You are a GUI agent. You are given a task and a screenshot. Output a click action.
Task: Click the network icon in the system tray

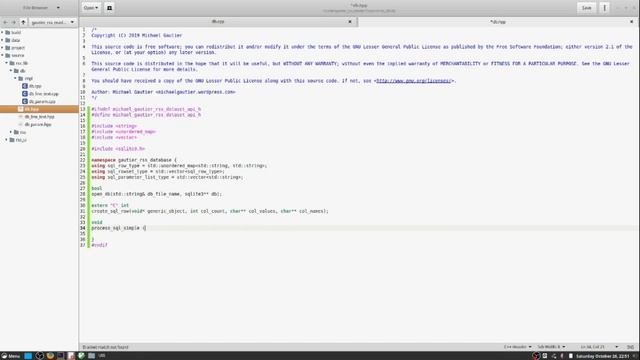click(x=553, y=356)
